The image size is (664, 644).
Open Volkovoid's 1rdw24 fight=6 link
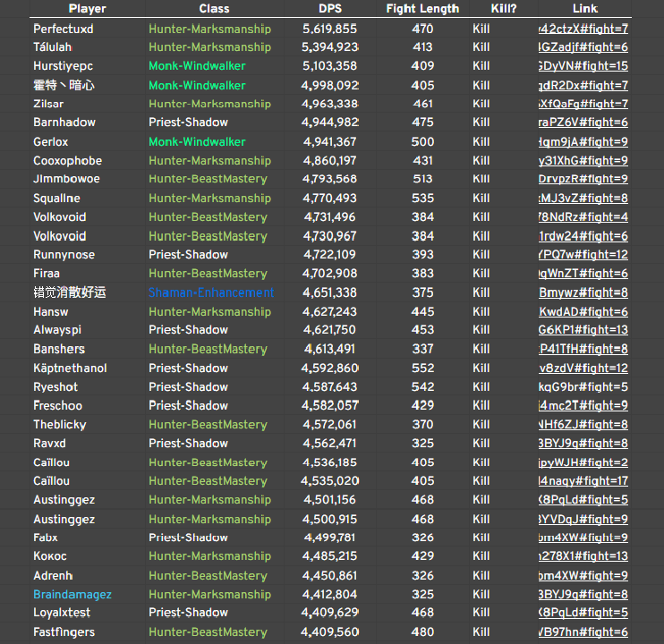[583, 236]
